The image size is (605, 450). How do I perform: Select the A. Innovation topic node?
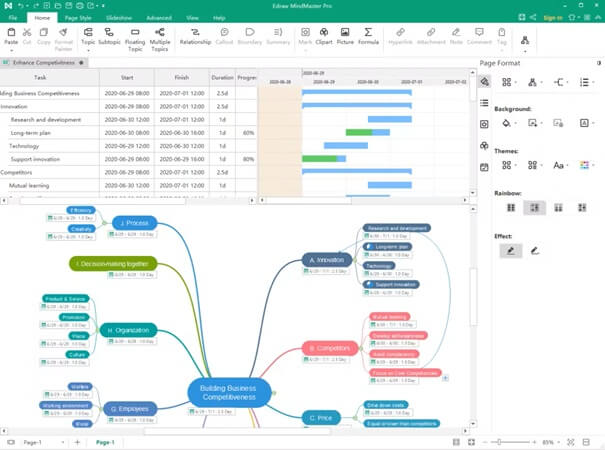pos(327,260)
